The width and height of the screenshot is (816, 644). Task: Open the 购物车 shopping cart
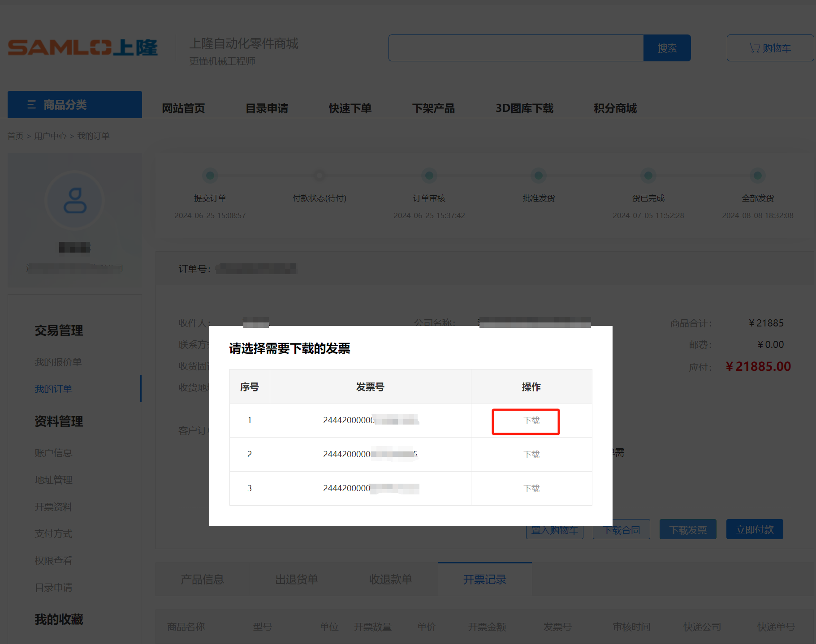coord(770,48)
